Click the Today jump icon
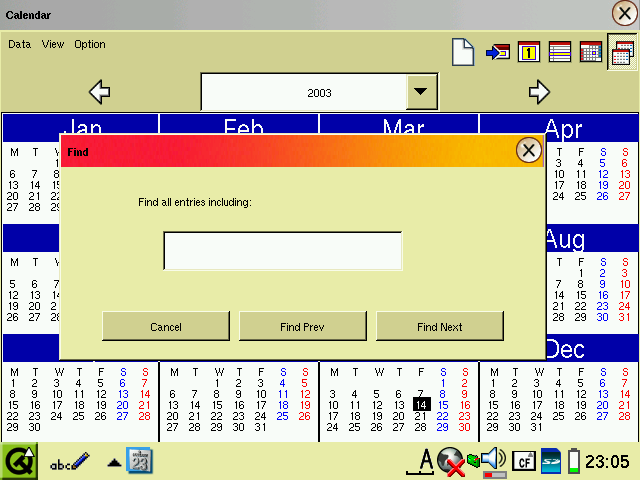Viewport: 640px width, 480px height. coord(498,52)
